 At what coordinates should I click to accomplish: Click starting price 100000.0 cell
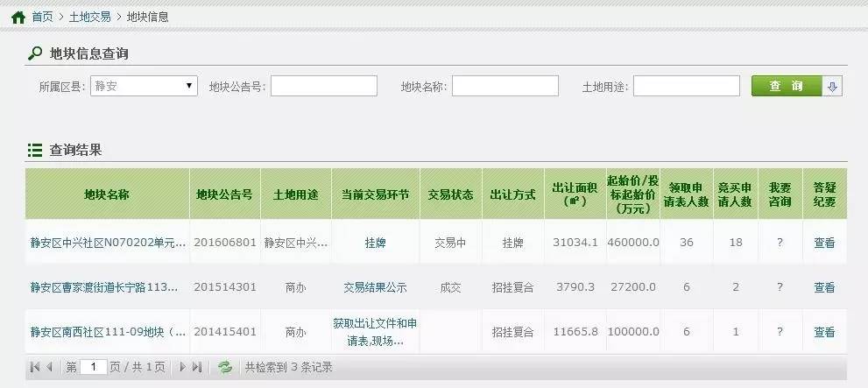point(633,332)
